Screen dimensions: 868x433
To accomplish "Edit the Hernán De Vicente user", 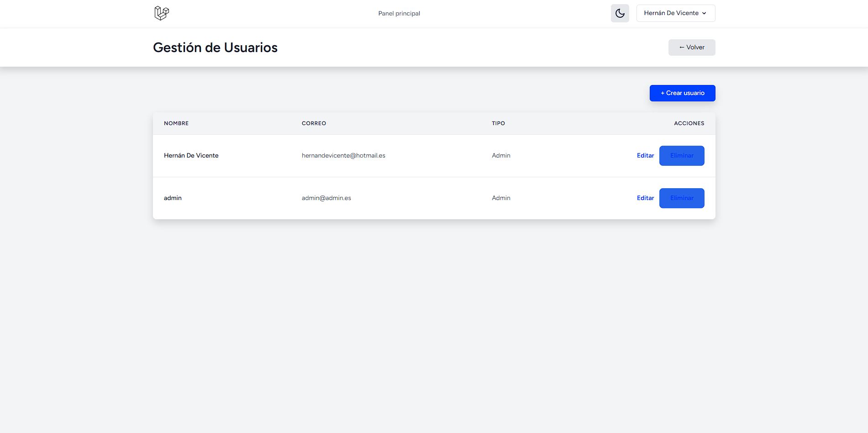I will [x=645, y=156].
